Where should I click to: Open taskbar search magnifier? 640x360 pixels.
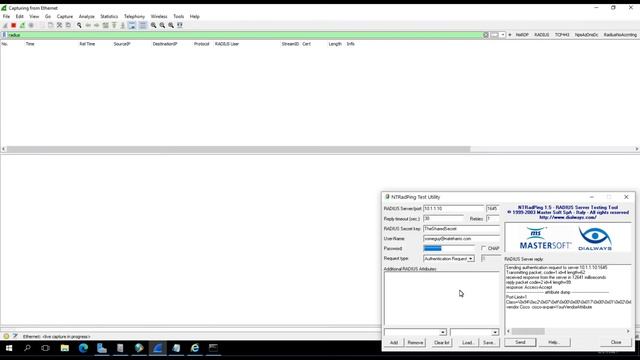point(27,348)
